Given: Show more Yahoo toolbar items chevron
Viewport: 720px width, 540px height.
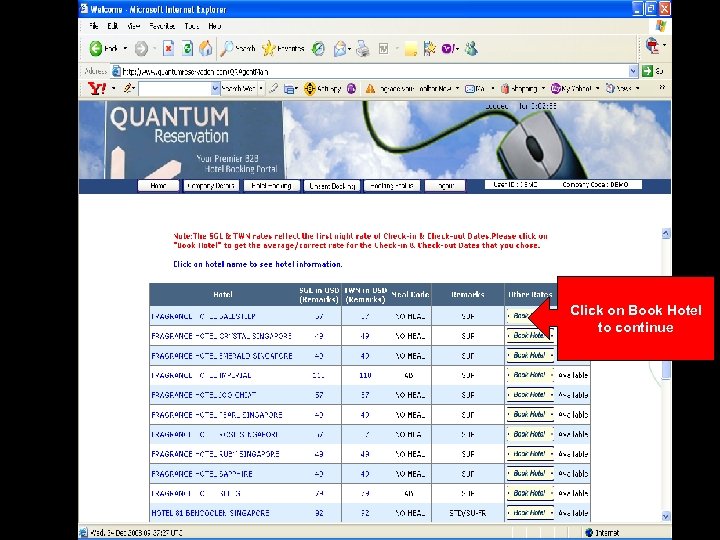Looking at the screenshot, I should 662,87.
